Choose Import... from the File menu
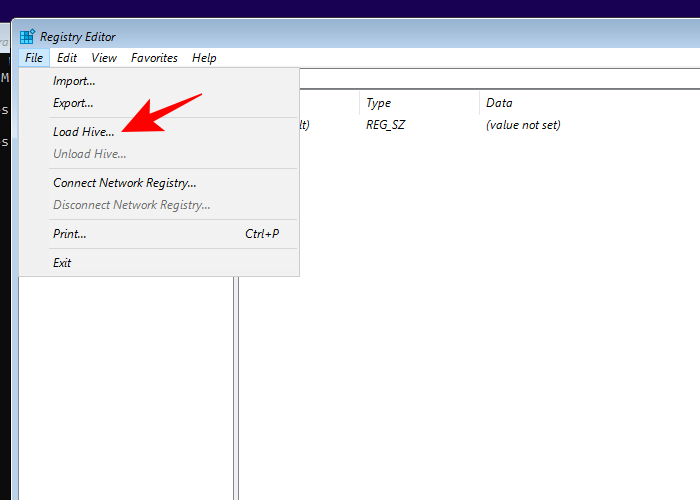Screen dimensions: 700x500 [x=74, y=81]
